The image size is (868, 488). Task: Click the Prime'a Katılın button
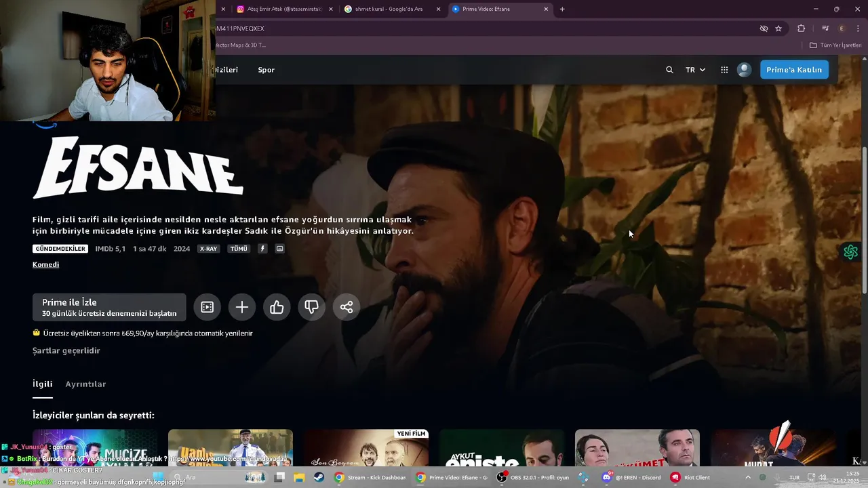pos(794,70)
